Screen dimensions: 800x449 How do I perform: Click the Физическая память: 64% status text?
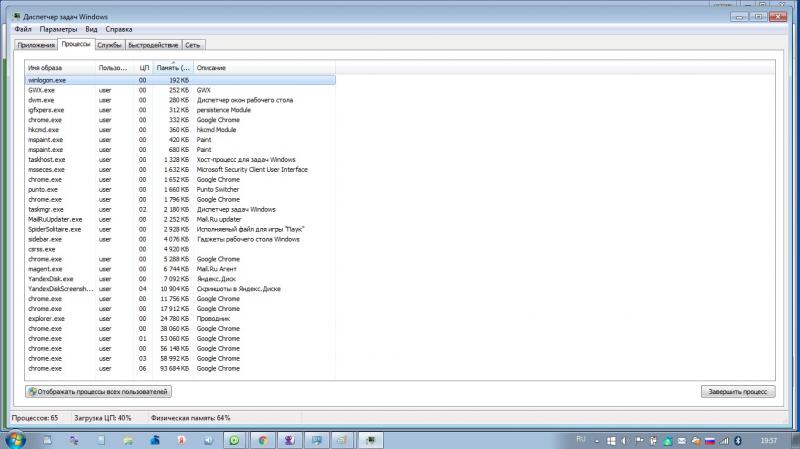tap(190, 418)
